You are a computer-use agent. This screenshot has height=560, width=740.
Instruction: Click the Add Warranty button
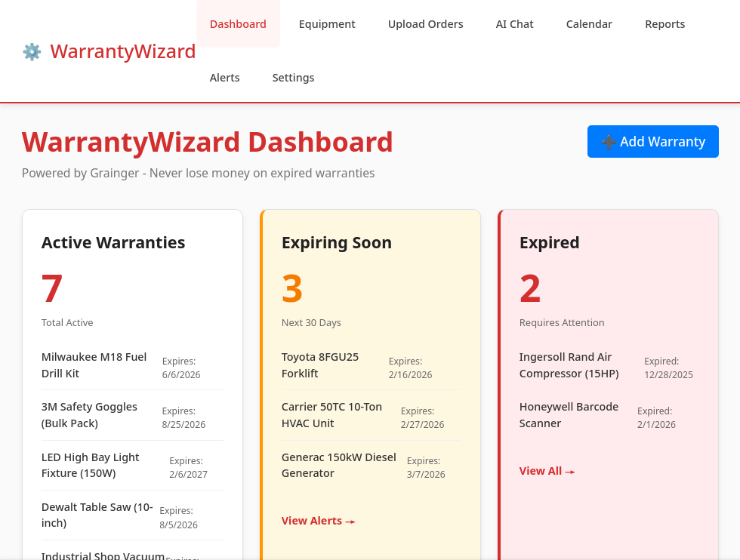click(x=652, y=142)
